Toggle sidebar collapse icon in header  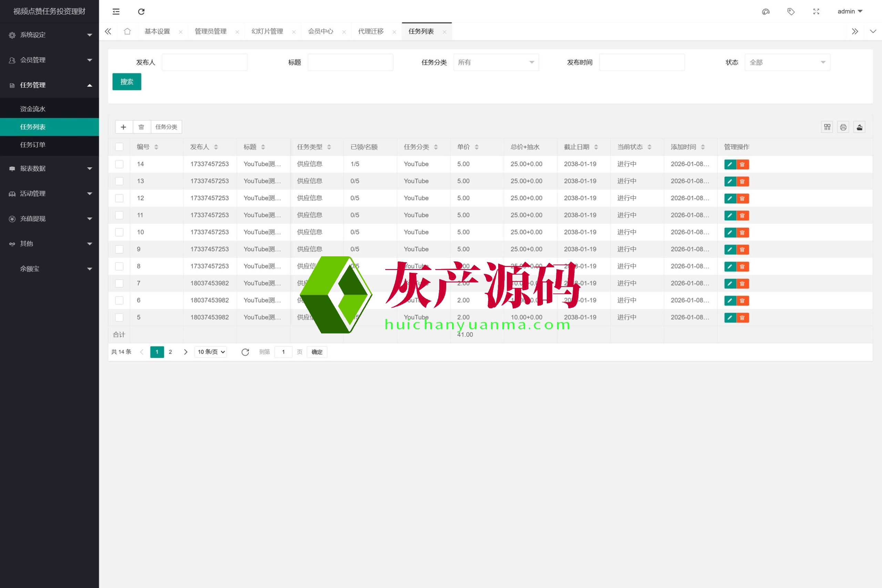point(116,12)
